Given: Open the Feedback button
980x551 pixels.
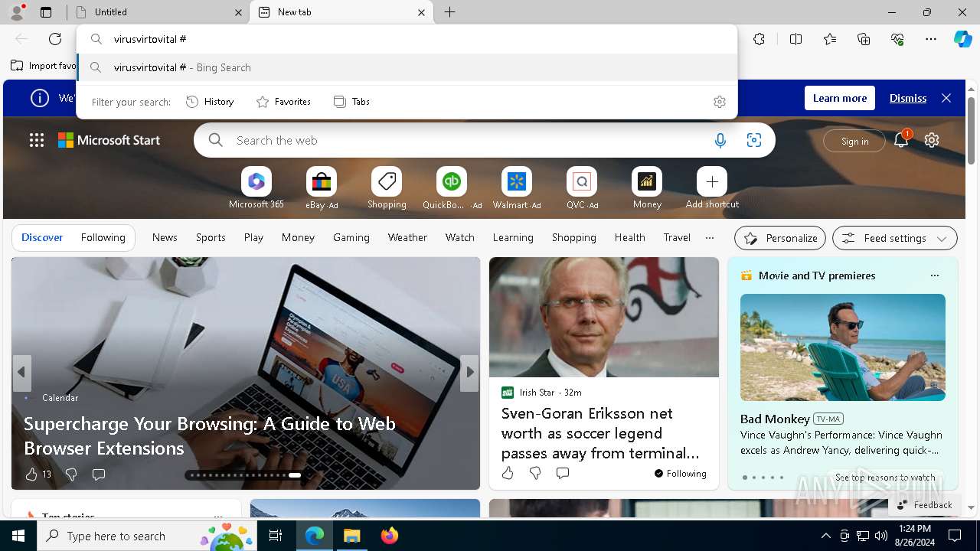Looking at the screenshot, I should point(923,505).
